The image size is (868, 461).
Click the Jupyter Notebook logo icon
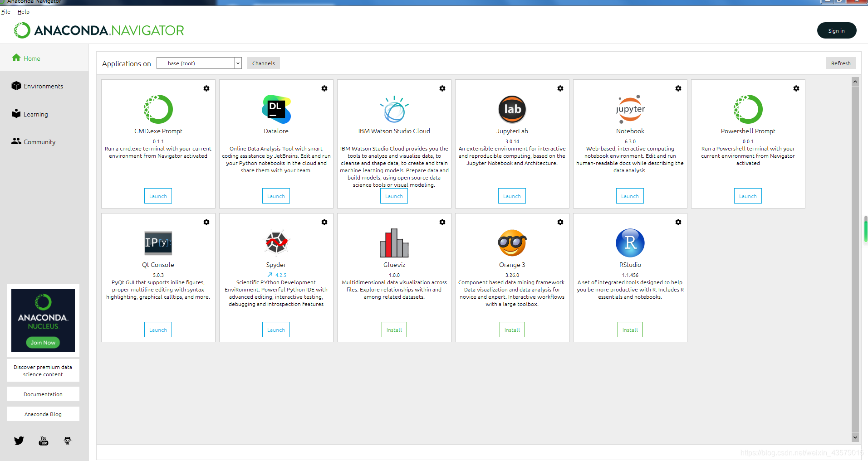click(630, 109)
